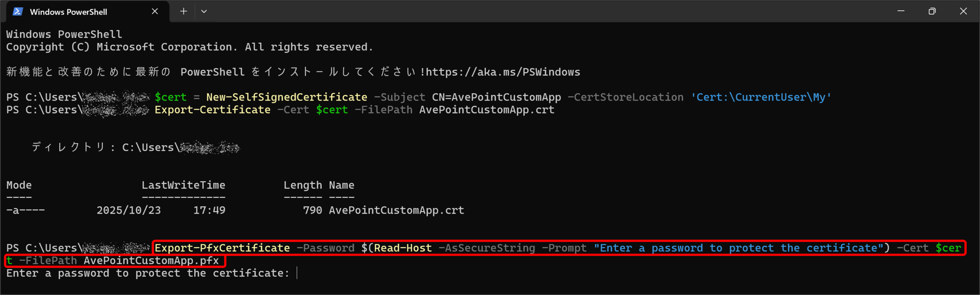Click the Export-PfxCertificate command text
The image size is (980, 295).
(x=222, y=248)
